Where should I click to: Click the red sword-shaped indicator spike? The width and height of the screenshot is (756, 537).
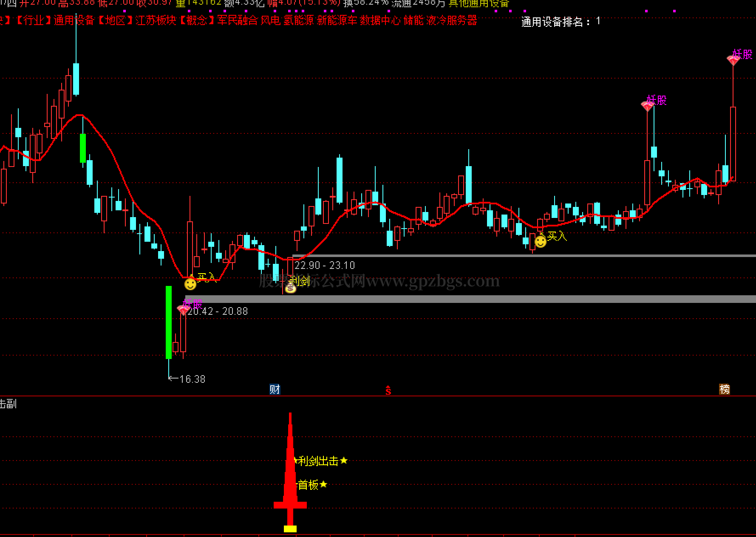[290, 469]
